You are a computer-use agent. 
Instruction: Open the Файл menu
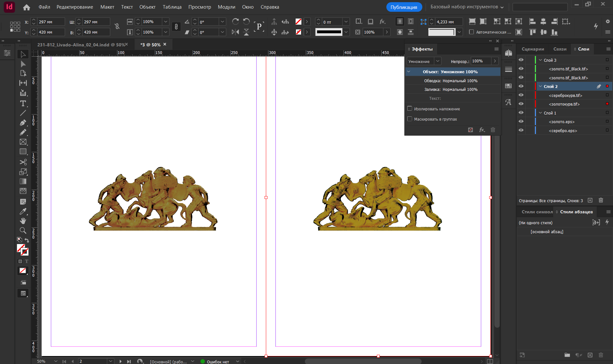[x=44, y=7]
